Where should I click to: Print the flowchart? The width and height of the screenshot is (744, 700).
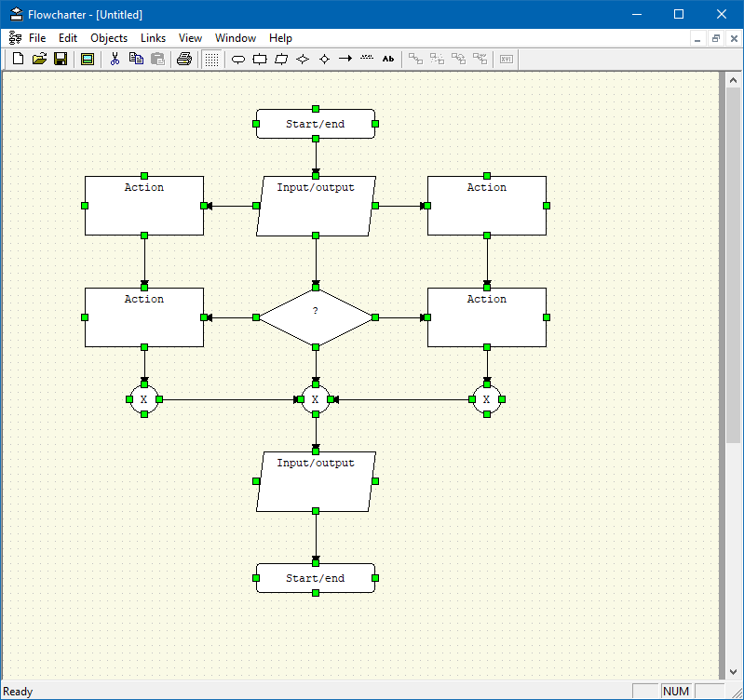coord(184,59)
